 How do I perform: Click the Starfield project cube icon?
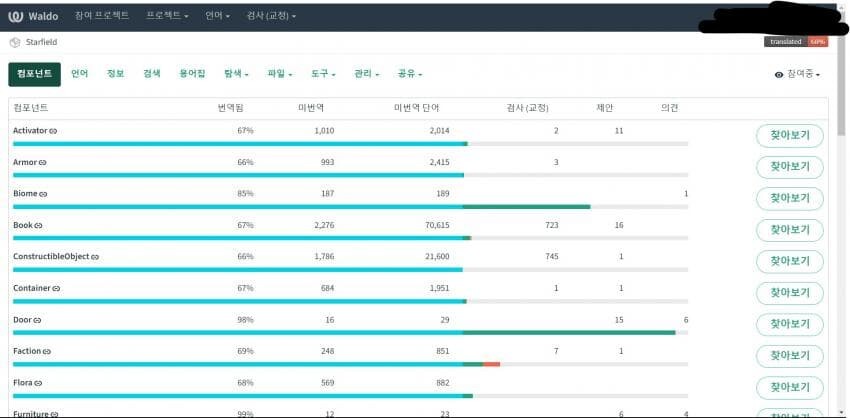[x=15, y=43]
